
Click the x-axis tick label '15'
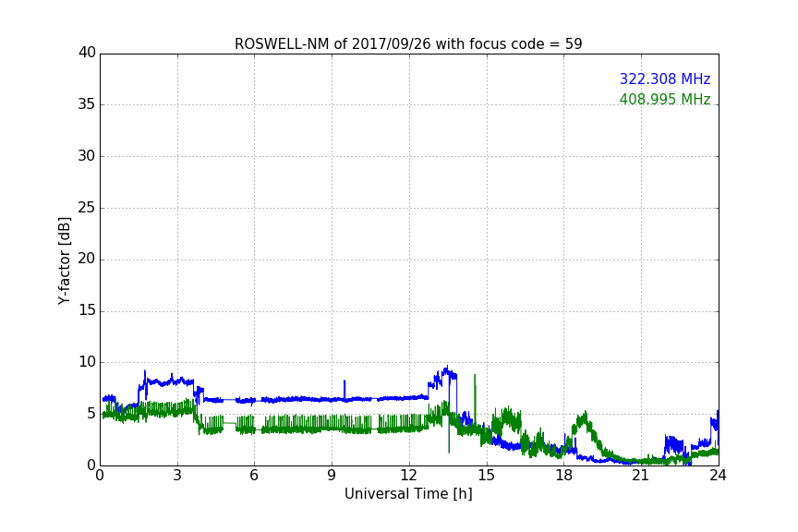487,476
